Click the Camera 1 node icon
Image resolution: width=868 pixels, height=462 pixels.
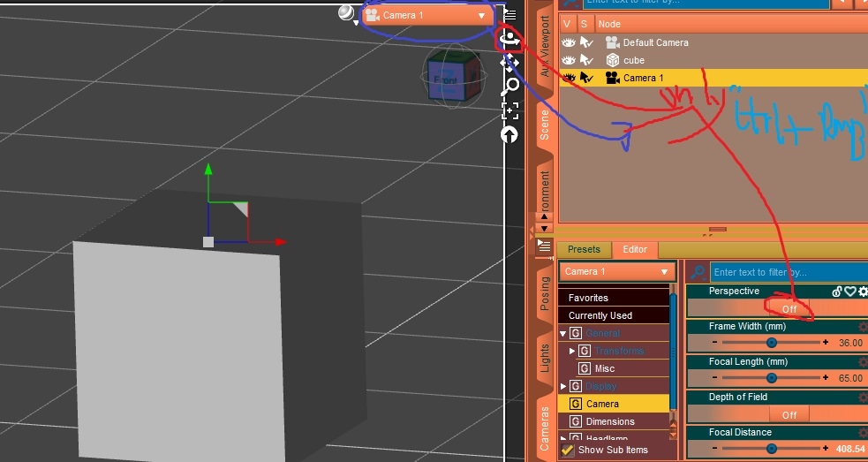(x=612, y=78)
